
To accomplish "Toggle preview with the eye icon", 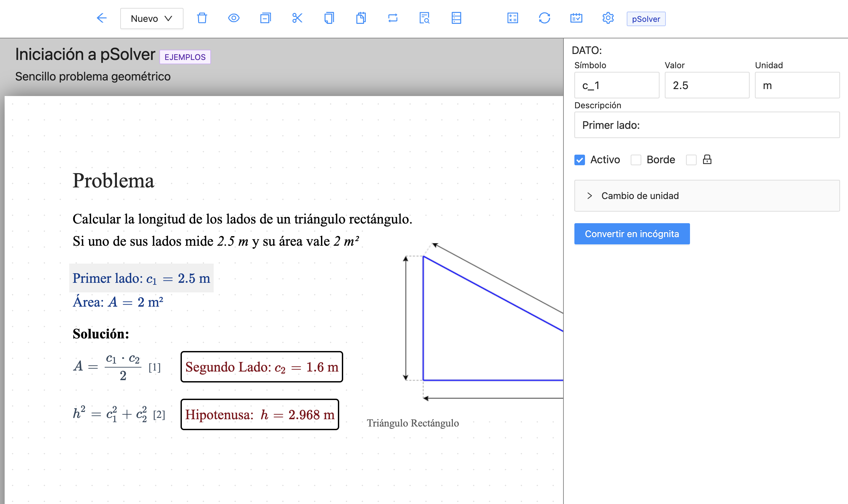I will coord(234,18).
